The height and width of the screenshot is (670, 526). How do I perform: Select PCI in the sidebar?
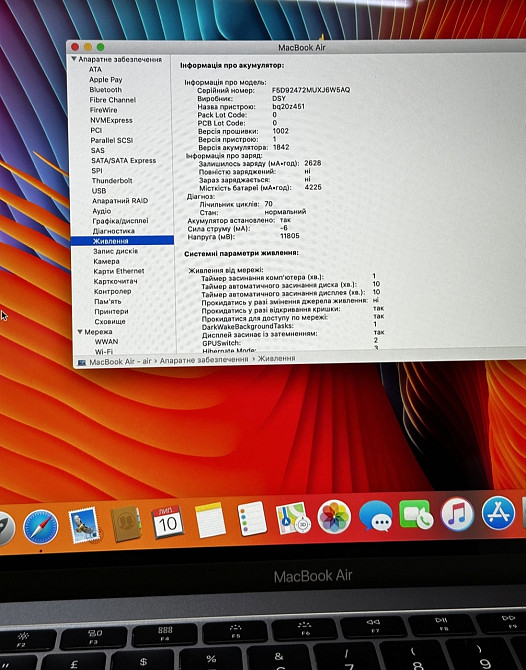96,130
